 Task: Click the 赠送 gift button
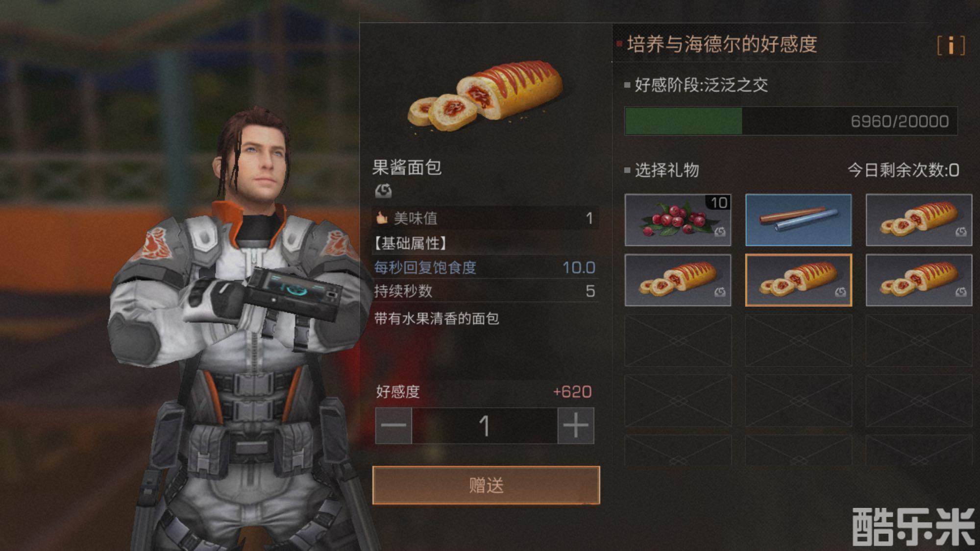click(x=486, y=485)
